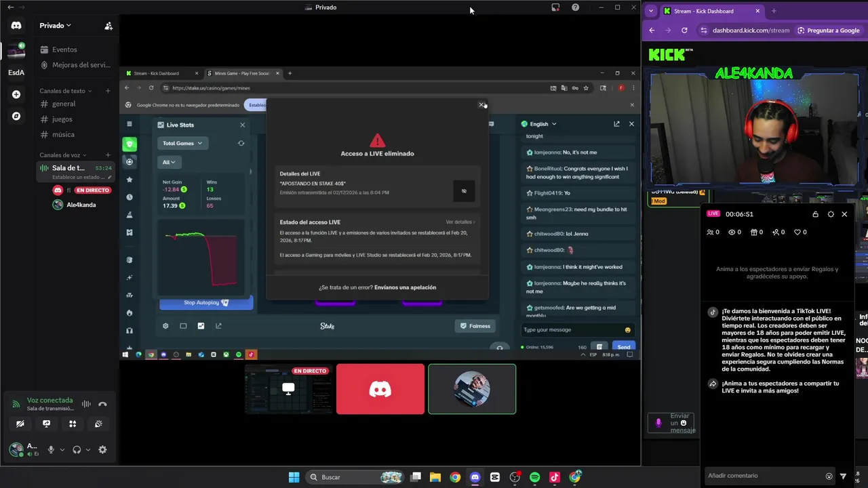Open Total Games dropdown in Live Stats
Viewport: 868px width, 488px height.
point(182,143)
